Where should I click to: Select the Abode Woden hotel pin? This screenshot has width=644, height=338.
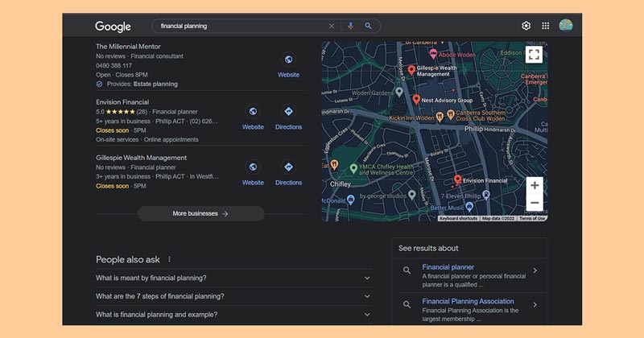433,54
